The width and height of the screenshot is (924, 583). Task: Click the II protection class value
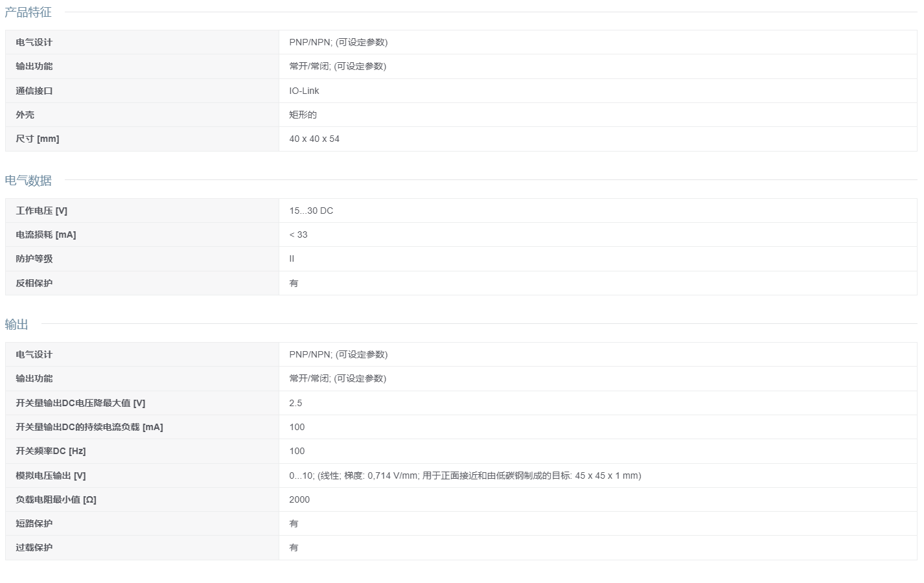(292, 258)
